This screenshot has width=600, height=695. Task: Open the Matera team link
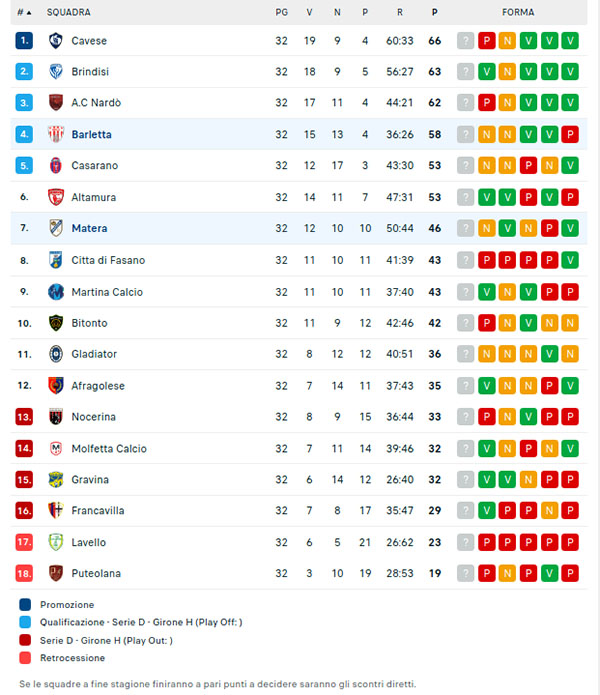pos(90,228)
